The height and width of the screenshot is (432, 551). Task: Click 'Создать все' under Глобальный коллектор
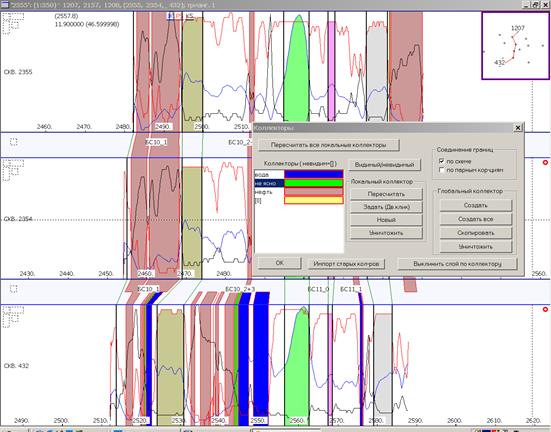point(475,219)
